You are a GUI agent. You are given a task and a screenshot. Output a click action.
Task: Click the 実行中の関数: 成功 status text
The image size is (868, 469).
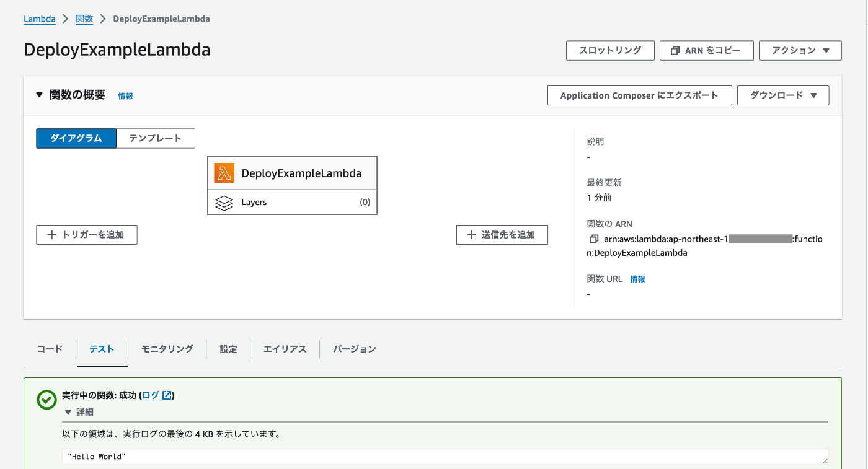(x=99, y=395)
